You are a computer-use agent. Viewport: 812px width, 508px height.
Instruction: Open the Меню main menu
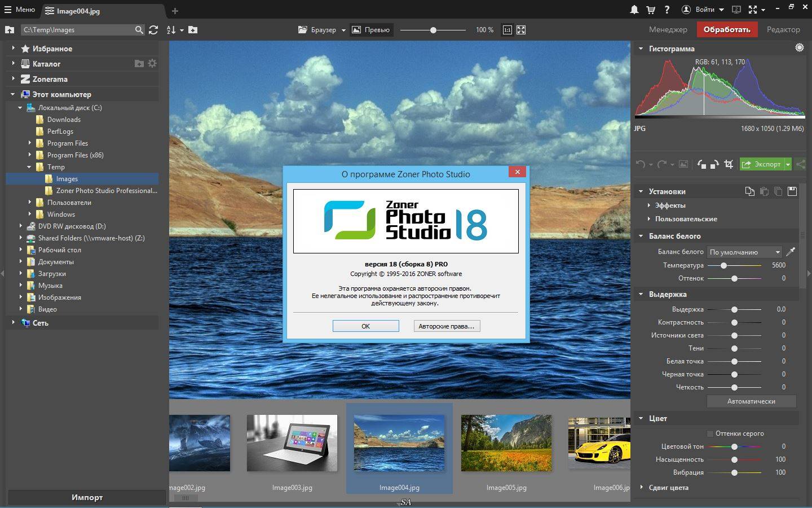pyautogui.click(x=20, y=10)
